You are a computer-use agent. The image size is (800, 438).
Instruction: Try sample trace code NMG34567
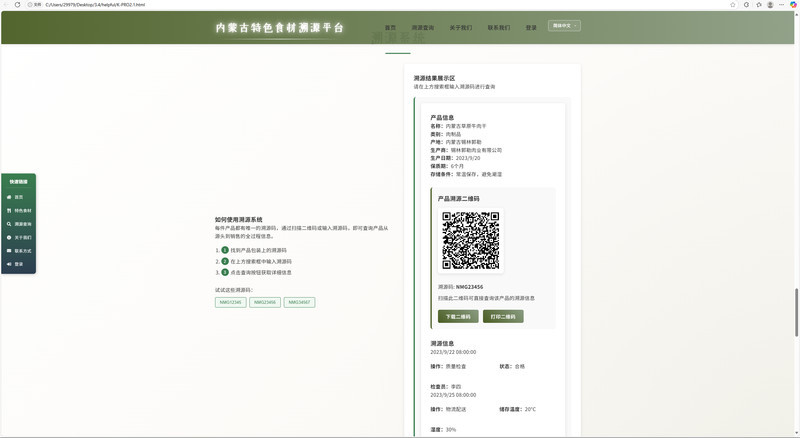[x=299, y=302]
